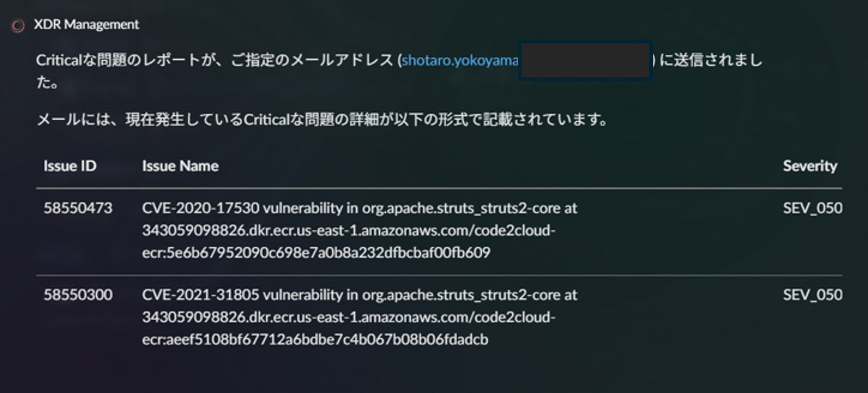Image resolution: width=868 pixels, height=393 pixels.
Task: Click the redacted box after the email address
Action: [585, 61]
